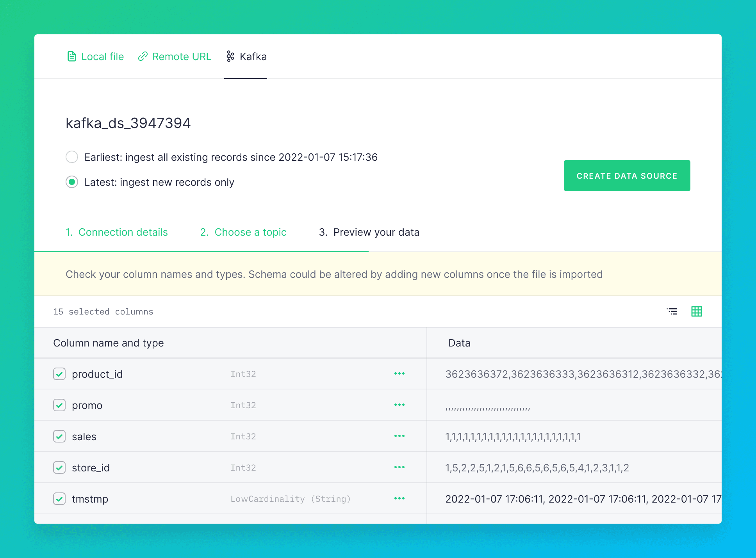Viewport: 756px width, 558px height.
Task: Open the Remote URL tab
Action: 181,57
